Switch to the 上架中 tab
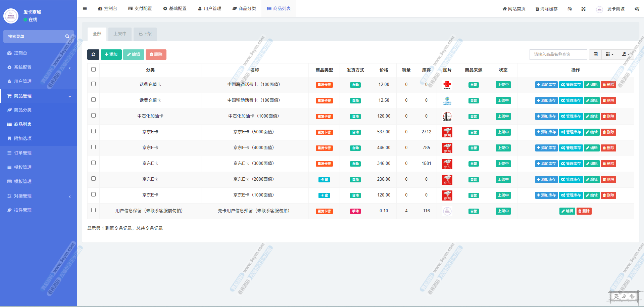 120,34
